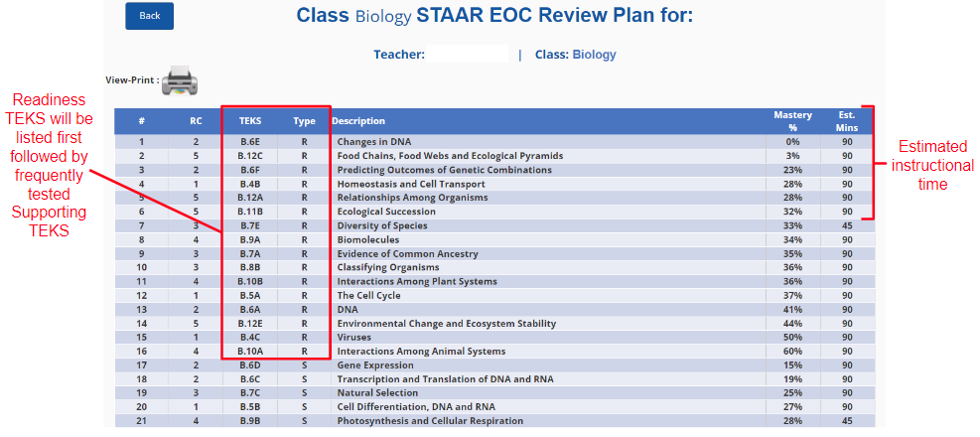Click TEKS code B.9B
Screen dimensions: 980x437
click(x=250, y=421)
